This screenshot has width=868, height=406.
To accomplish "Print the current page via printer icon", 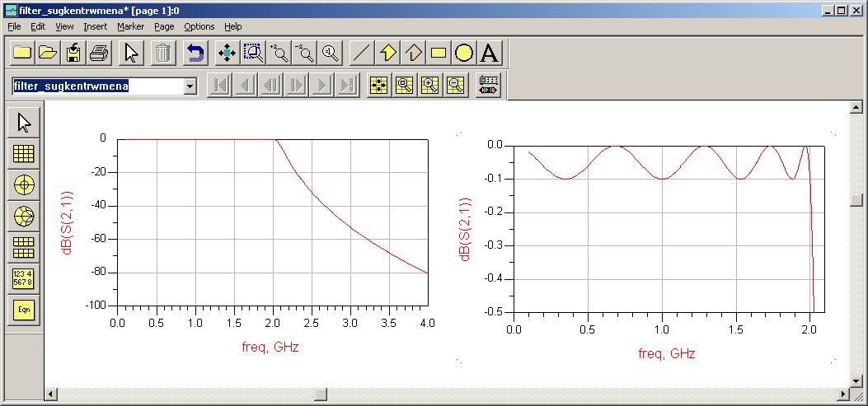I will (100, 53).
